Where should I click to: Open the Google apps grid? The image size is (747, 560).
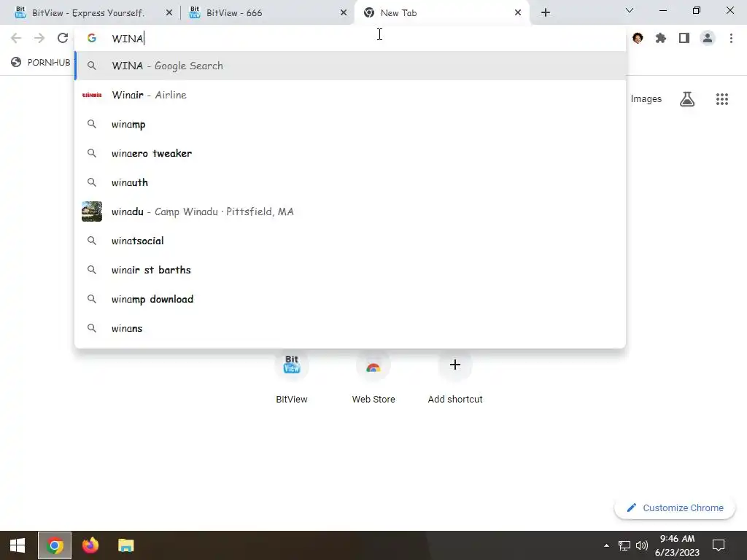pyautogui.click(x=722, y=99)
